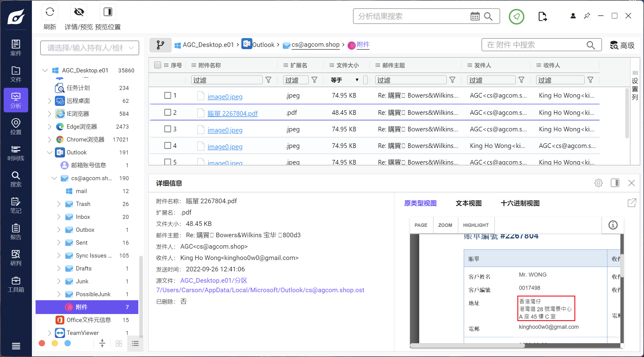Select the 原类型视图 tab
The image size is (644, 357).
point(420,203)
